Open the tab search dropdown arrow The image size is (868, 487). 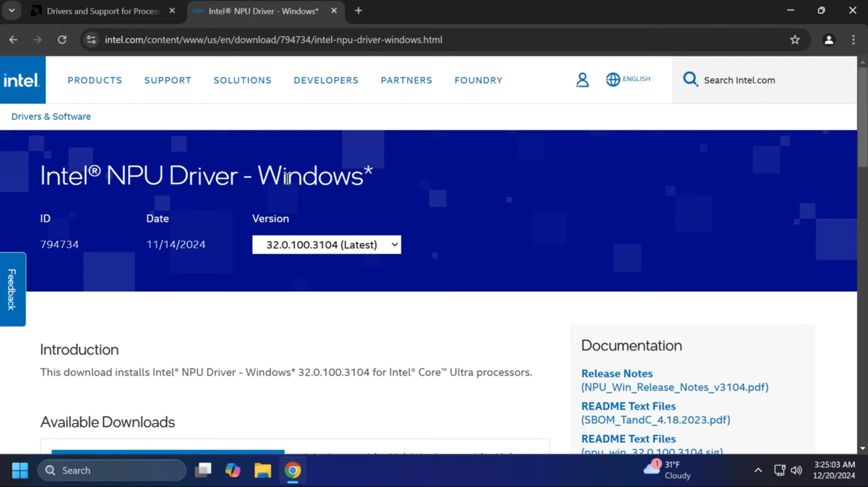(12, 10)
